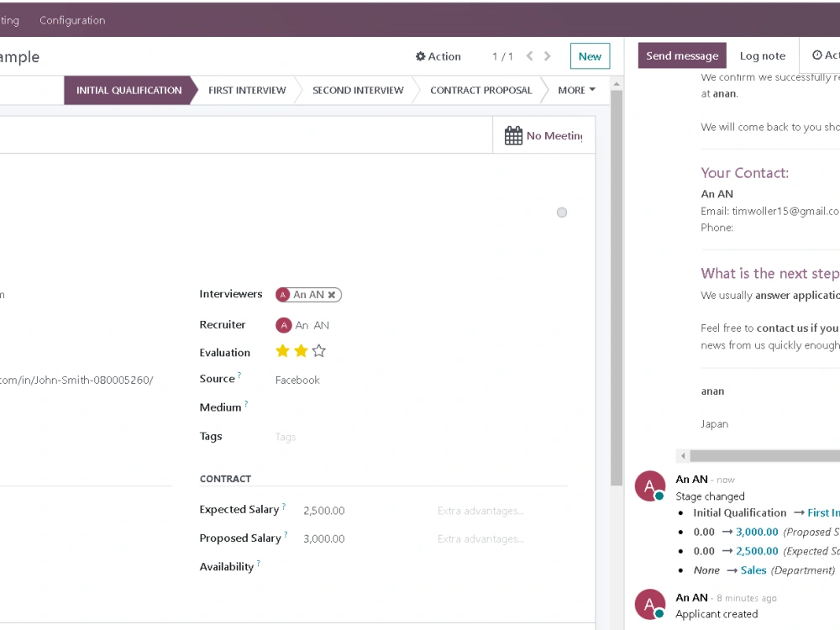Image resolution: width=840 pixels, height=630 pixels.
Task: Open the Configuration menu
Action: [72, 20]
